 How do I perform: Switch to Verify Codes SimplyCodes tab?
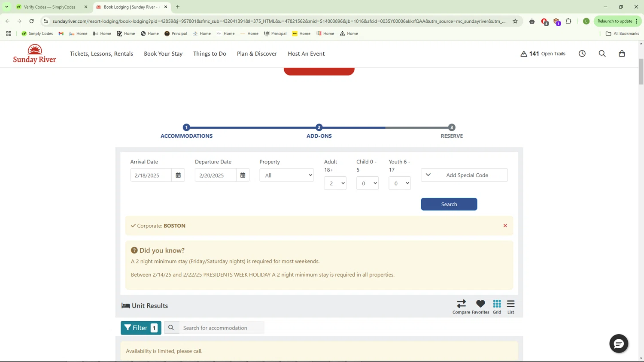click(49, 7)
